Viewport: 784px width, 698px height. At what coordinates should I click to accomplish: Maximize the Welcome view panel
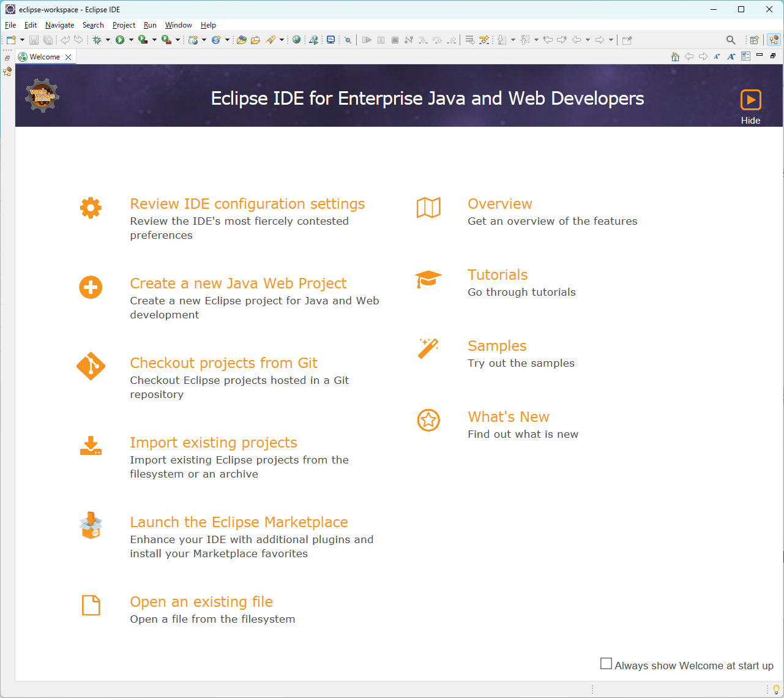[x=773, y=56]
